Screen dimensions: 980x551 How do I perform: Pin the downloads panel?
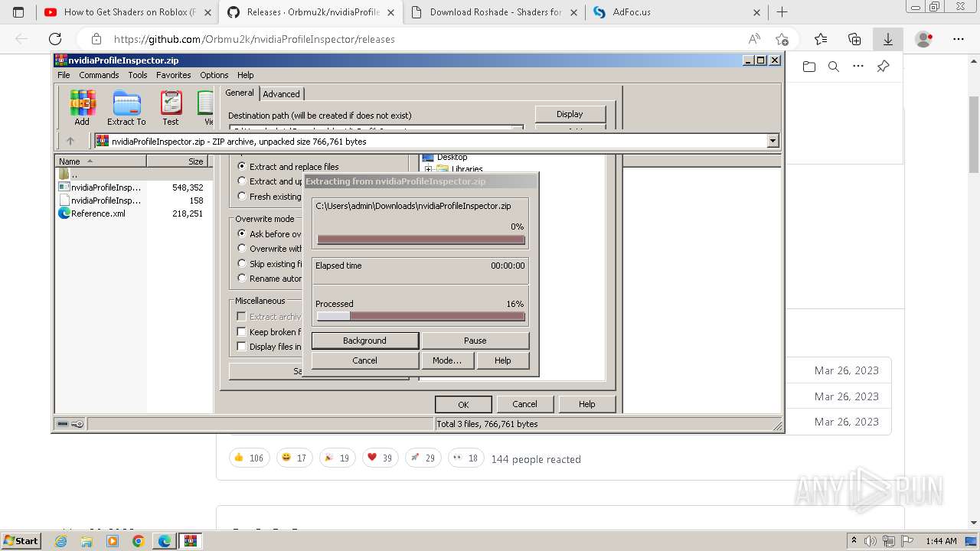pyautogui.click(x=883, y=67)
